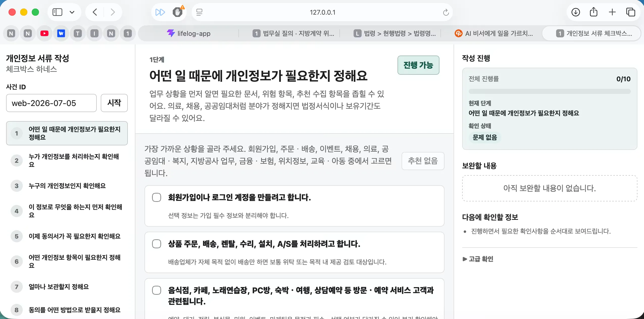This screenshot has width=644, height=319.
Task: Open the I pinned tab
Action: coord(94,33)
